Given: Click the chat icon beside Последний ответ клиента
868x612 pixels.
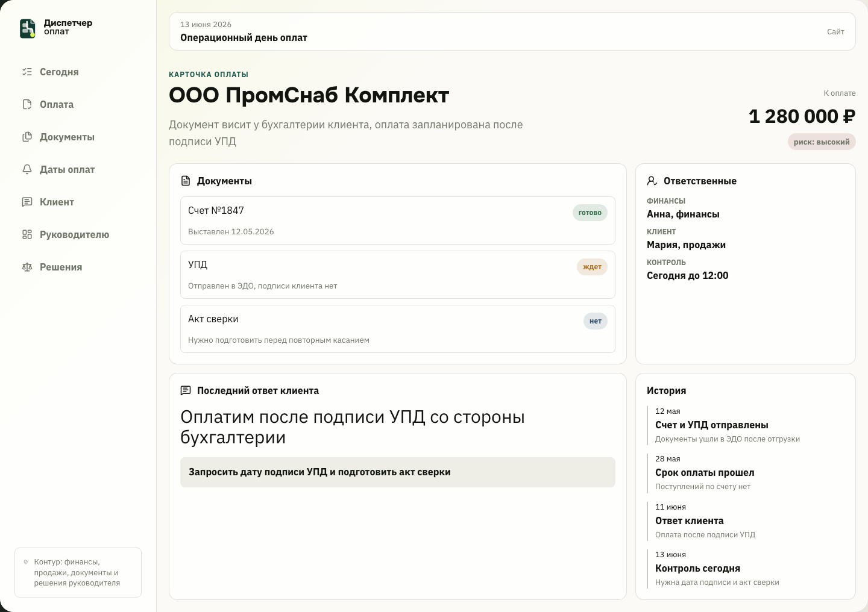Looking at the screenshot, I should [x=186, y=390].
